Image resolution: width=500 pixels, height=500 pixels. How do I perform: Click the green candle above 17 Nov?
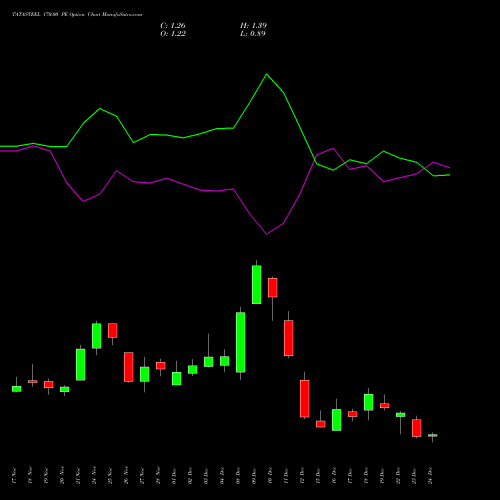[17, 389]
